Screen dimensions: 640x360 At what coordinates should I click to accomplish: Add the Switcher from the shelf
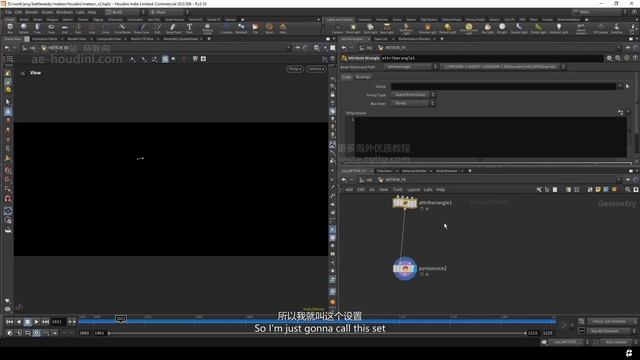[616, 28]
